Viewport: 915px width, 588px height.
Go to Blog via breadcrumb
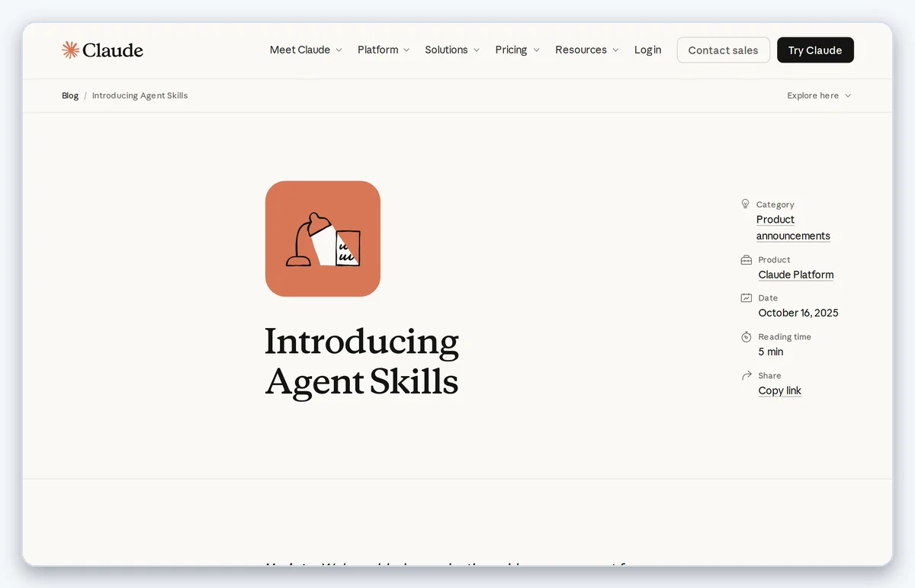[70, 95]
